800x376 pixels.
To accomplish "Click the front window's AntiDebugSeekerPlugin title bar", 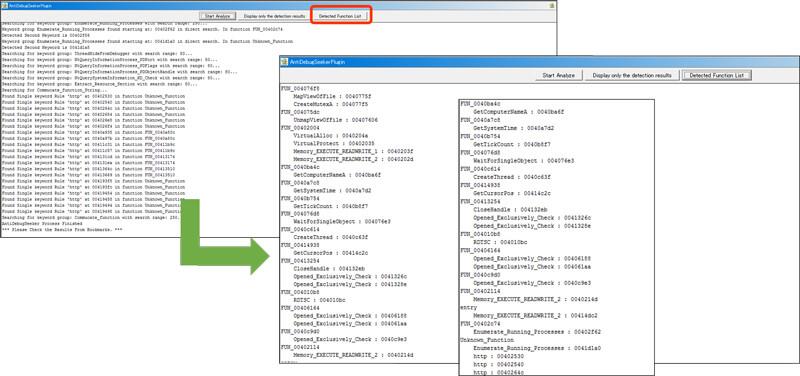I will (539, 61).
